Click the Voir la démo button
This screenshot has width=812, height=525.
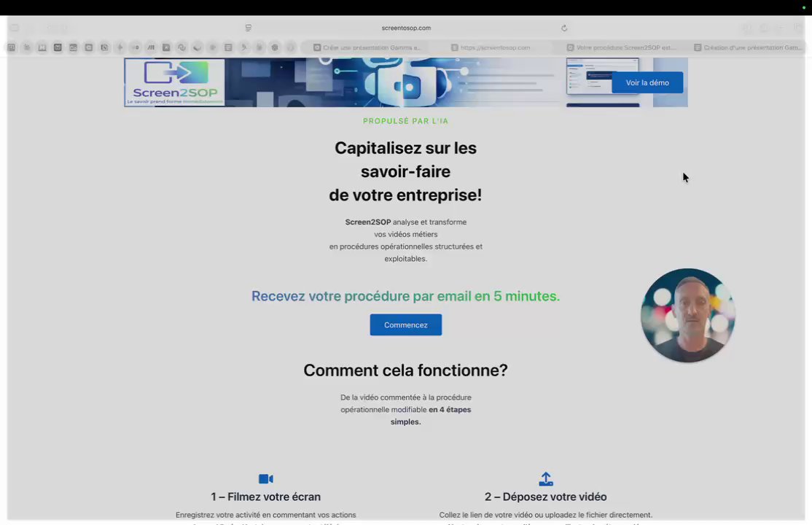click(x=647, y=82)
